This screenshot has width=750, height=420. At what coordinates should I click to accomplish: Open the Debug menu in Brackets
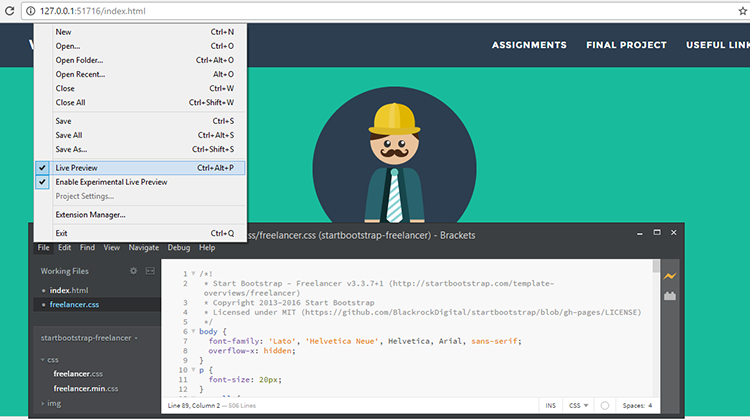coord(178,247)
